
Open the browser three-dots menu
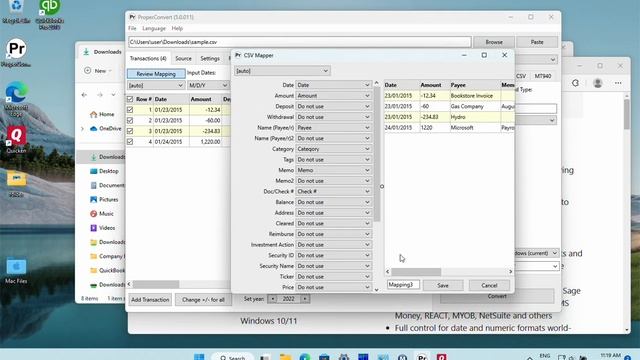point(618,83)
